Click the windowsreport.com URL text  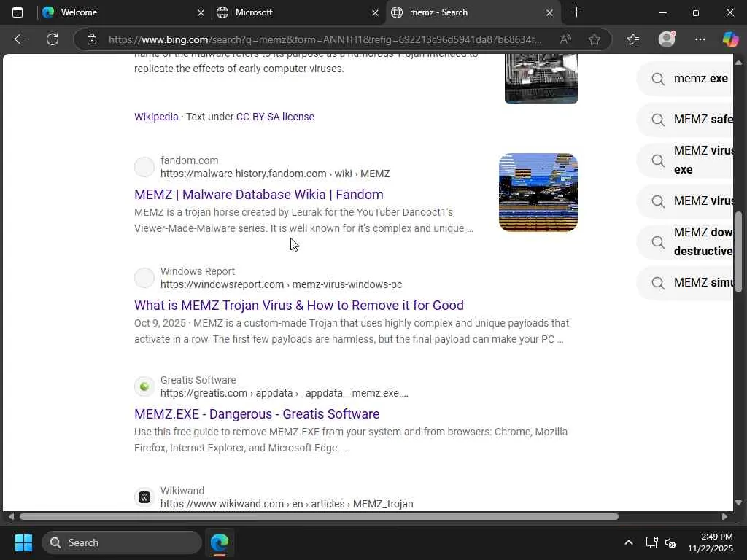[281, 285]
